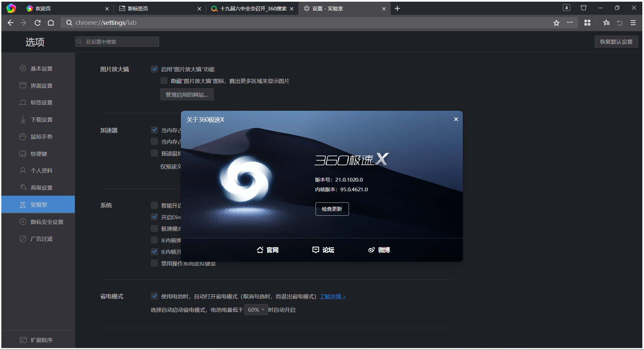Viewport: 644px width, 350px height.
Task: Toggle the 极速模式 checkbox
Action: [154, 229]
